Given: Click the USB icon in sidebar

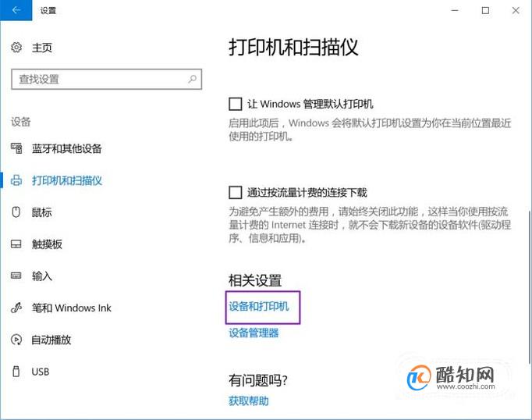Looking at the screenshot, I should pos(16,372).
